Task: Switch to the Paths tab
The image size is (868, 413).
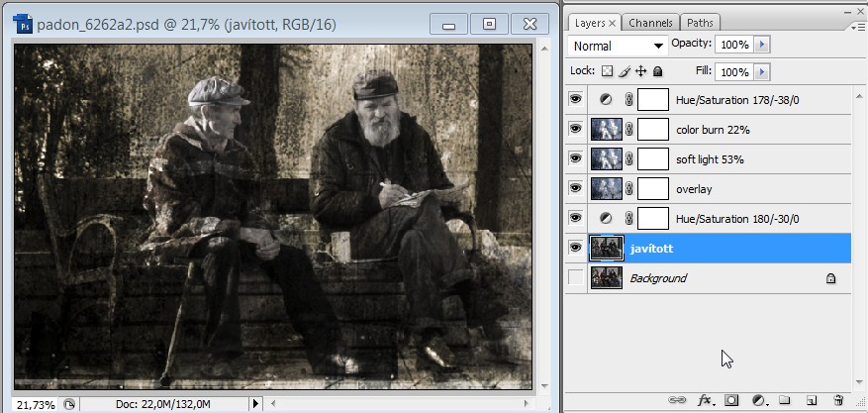Action: tap(700, 23)
